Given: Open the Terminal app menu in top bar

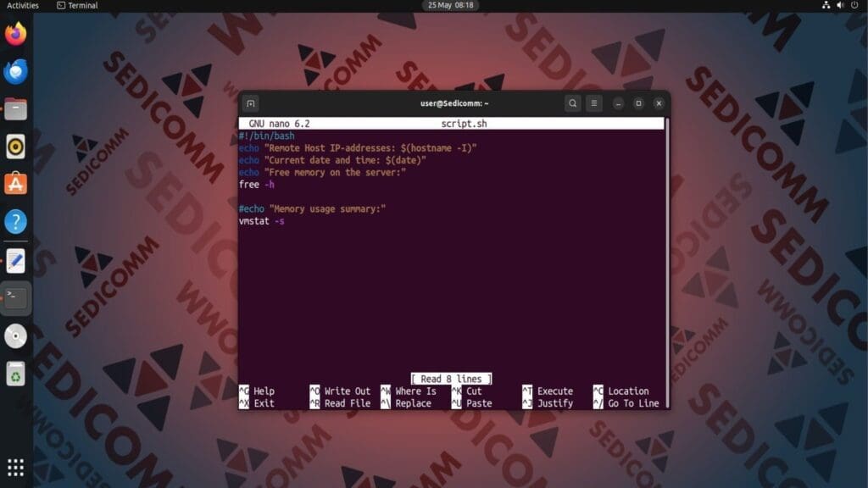Looking at the screenshot, I should 77,5.
